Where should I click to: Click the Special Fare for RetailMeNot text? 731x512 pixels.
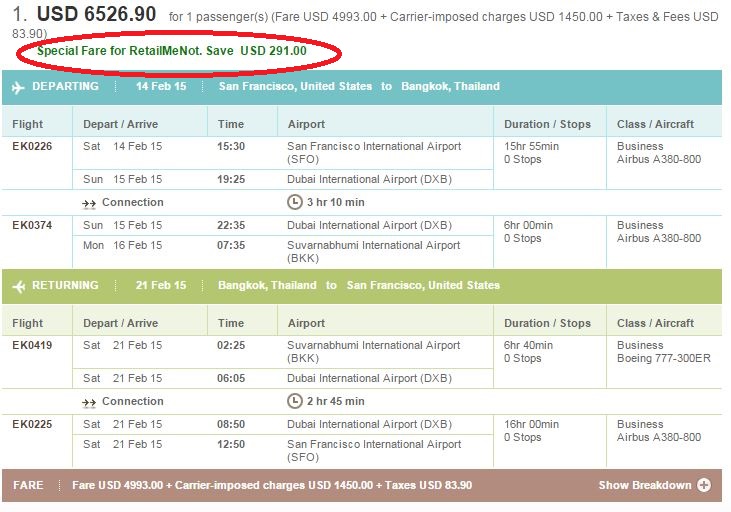(x=172, y=50)
